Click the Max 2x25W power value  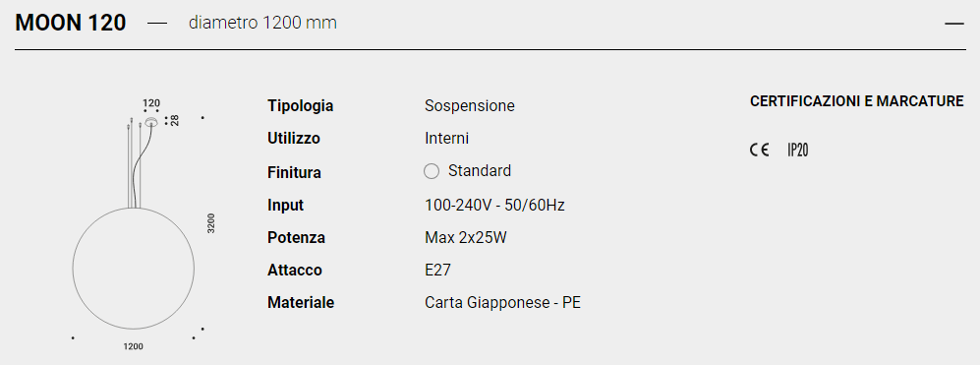click(x=466, y=238)
